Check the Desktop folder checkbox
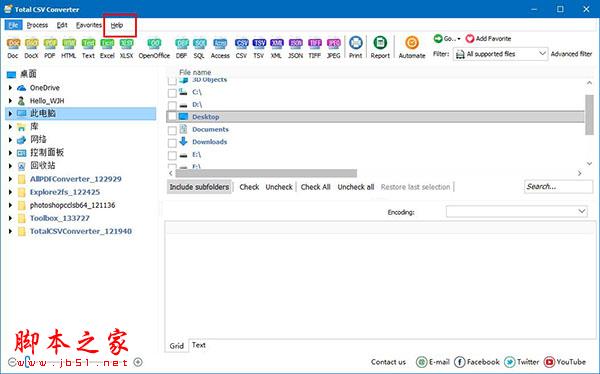The width and height of the screenshot is (600, 374). pyautogui.click(x=172, y=117)
